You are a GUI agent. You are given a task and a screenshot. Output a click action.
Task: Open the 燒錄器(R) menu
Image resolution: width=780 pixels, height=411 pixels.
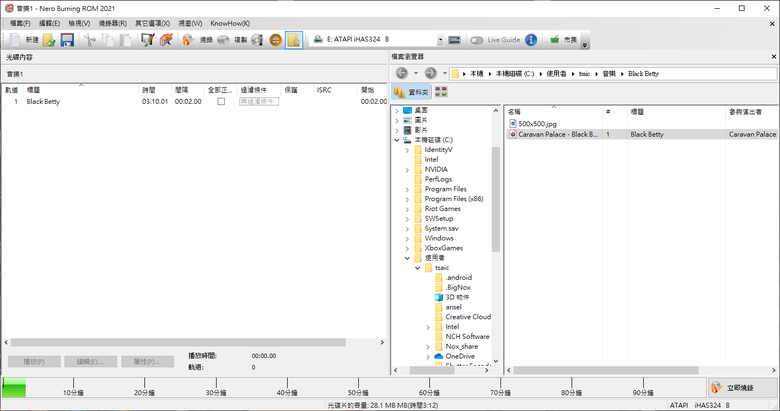point(112,23)
